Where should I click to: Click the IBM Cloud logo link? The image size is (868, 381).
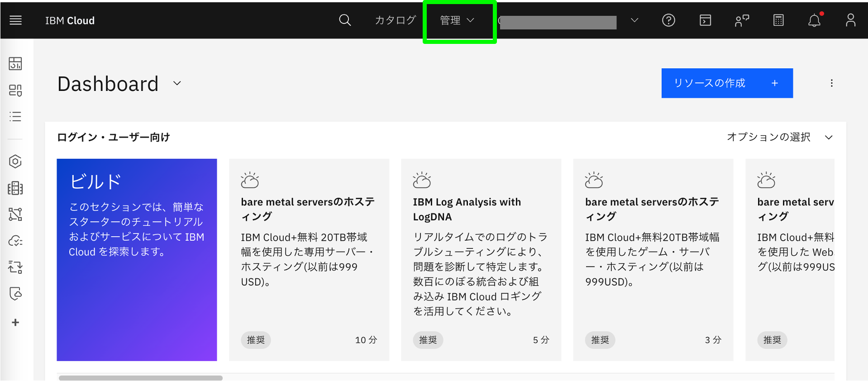[x=70, y=20]
